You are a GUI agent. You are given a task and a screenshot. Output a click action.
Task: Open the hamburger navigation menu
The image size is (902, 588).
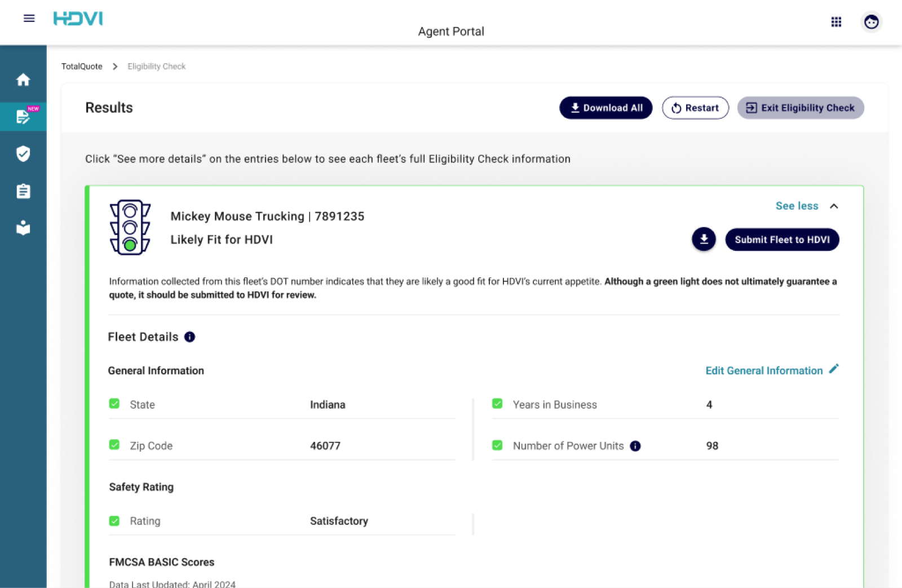point(29,19)
